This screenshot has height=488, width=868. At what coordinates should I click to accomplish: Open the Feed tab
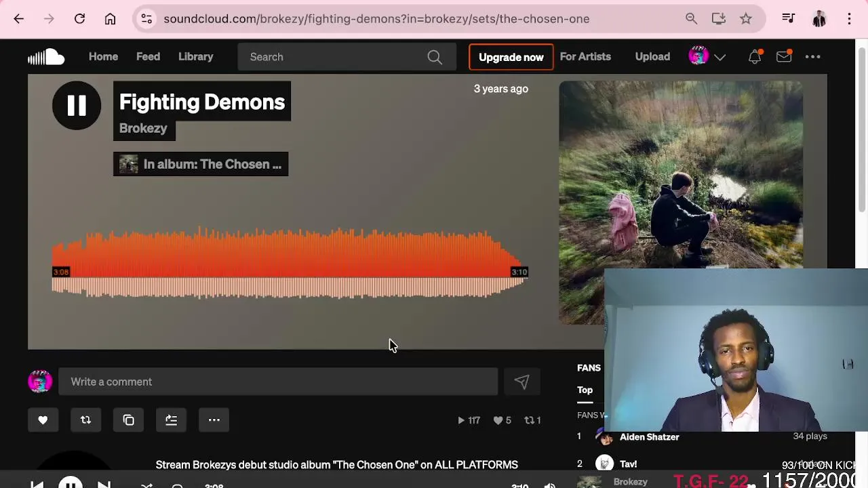coord(148,57)
